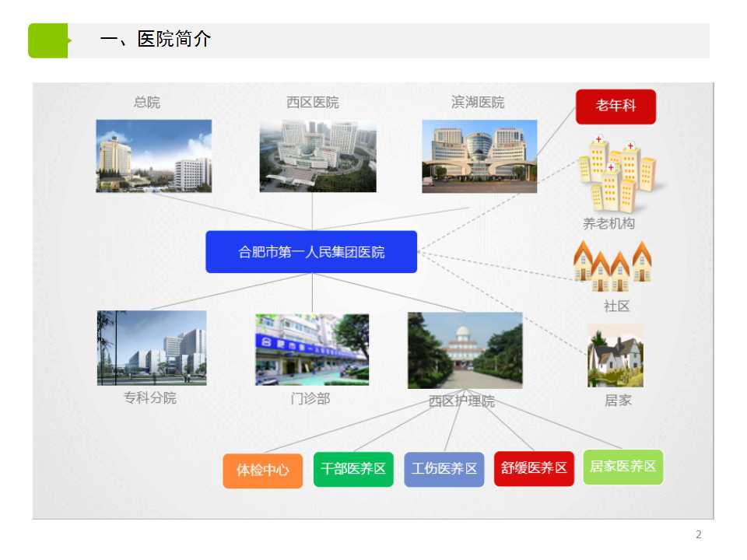This screenshot has width=747, height=560.
Task: Click the heading 一、医院简介
Action: click(156, 39)
